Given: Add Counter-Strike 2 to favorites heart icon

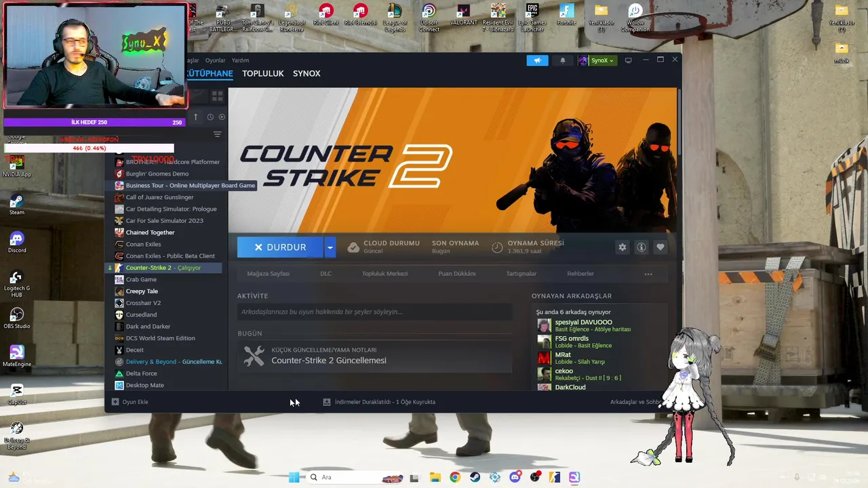Looking at the screenshot, I should tap(660, 247).
